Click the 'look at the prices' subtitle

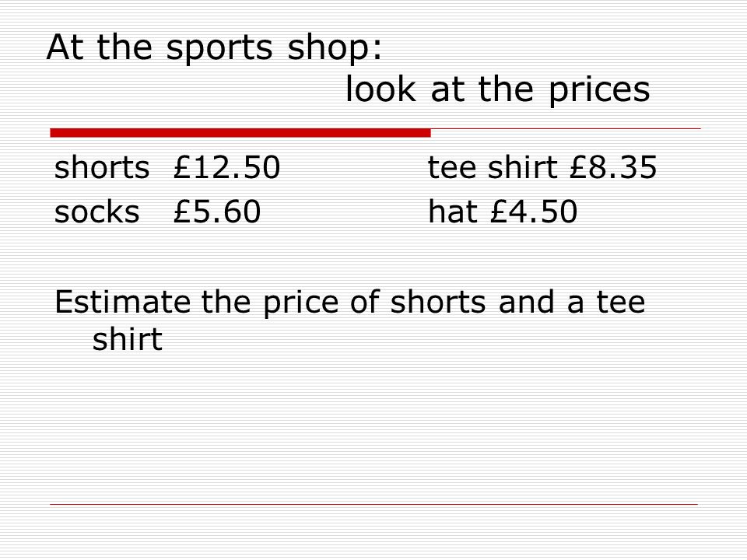(497, 89)
